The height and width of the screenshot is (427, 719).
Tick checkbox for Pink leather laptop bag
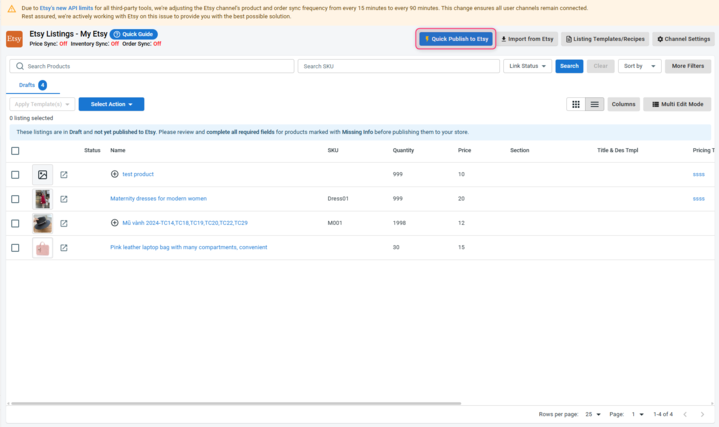pos(15,248)
